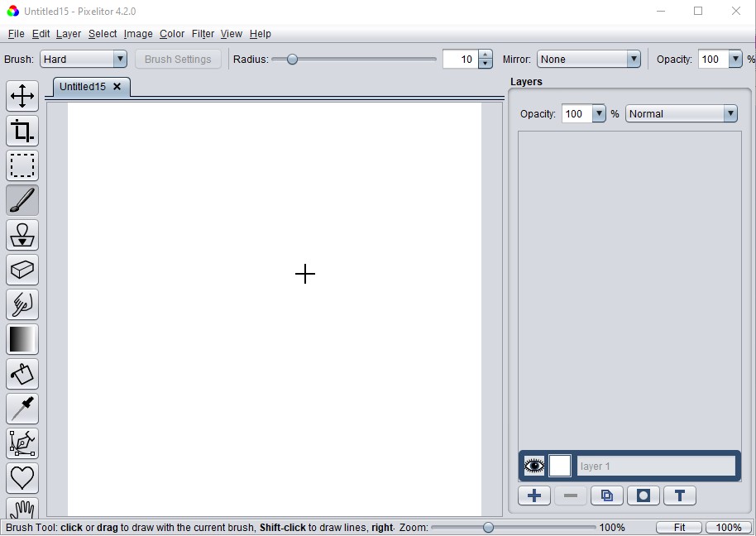Click the Radius value field
The width and height of the screenshot is (756, 536).
(461, 60)
